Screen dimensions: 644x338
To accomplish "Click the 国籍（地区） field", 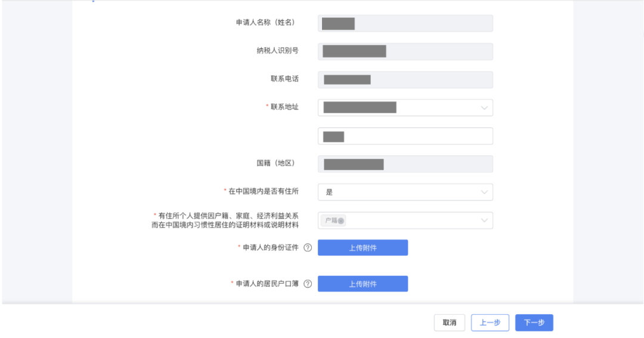I will click(405, 164).
